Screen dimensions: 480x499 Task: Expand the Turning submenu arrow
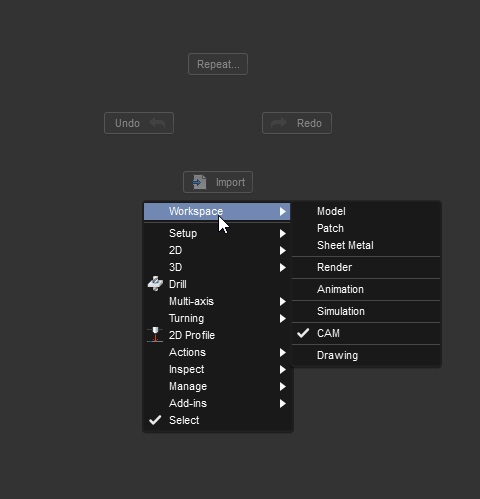283,318
